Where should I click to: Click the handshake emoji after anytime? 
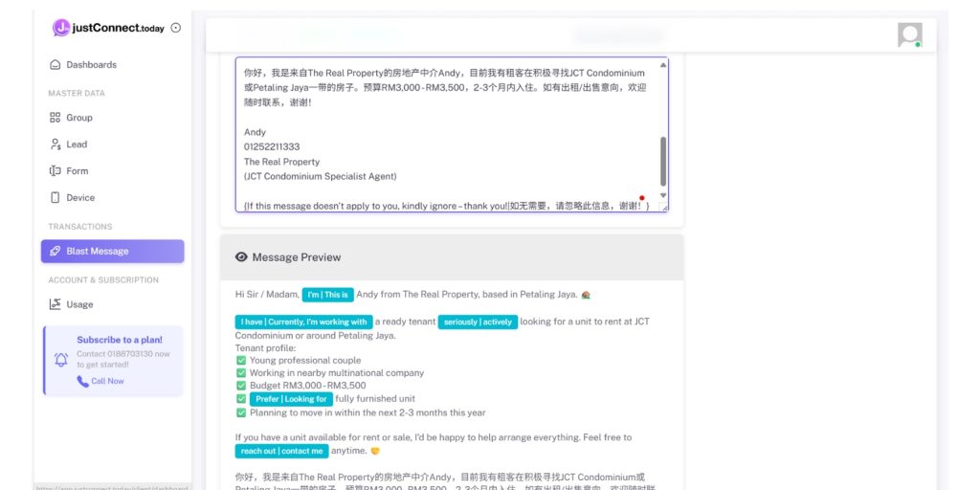pos(375,452)
